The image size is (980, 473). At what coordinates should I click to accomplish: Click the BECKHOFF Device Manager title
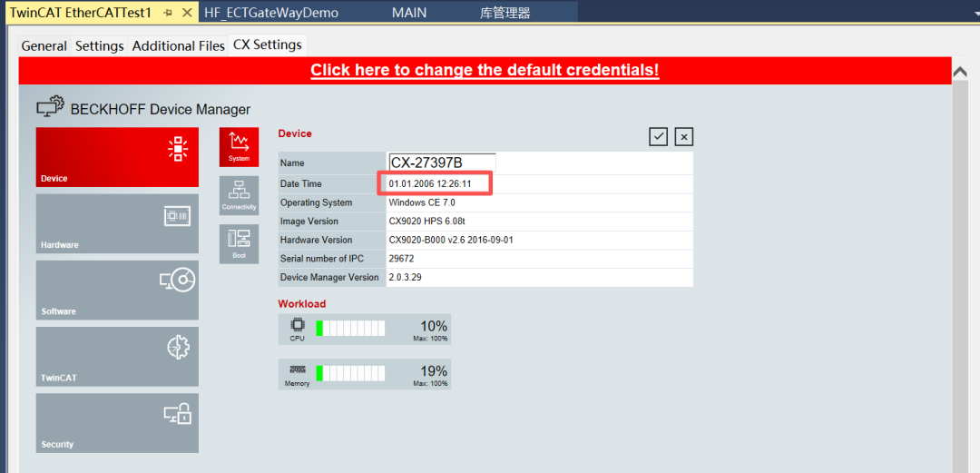(x=161, y=110)
